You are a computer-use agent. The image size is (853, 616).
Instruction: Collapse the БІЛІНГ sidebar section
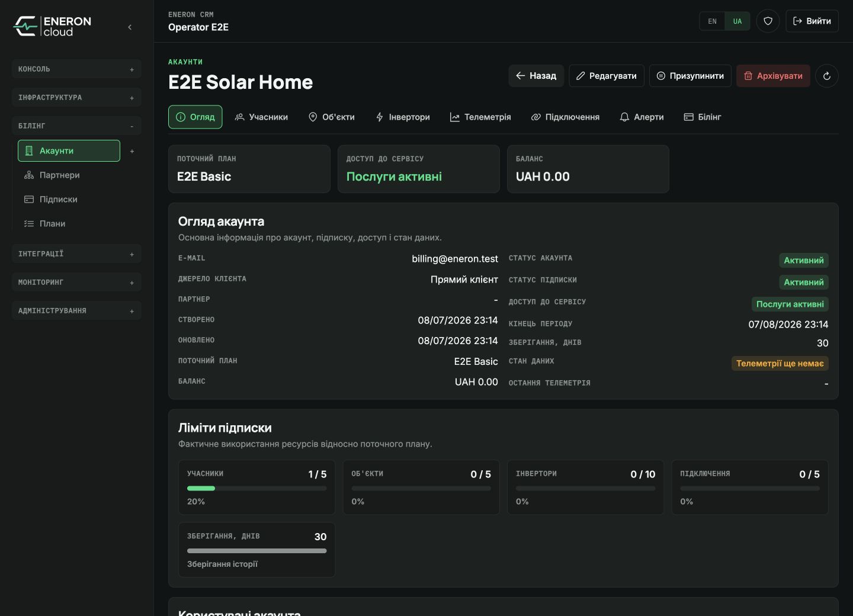tap(76, 126)
